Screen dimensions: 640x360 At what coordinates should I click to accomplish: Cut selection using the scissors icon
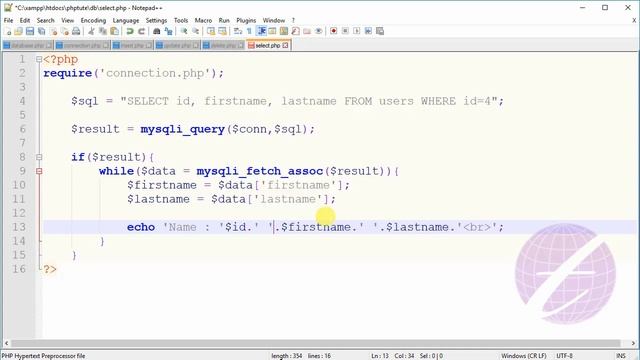click(x=91, y=31)
